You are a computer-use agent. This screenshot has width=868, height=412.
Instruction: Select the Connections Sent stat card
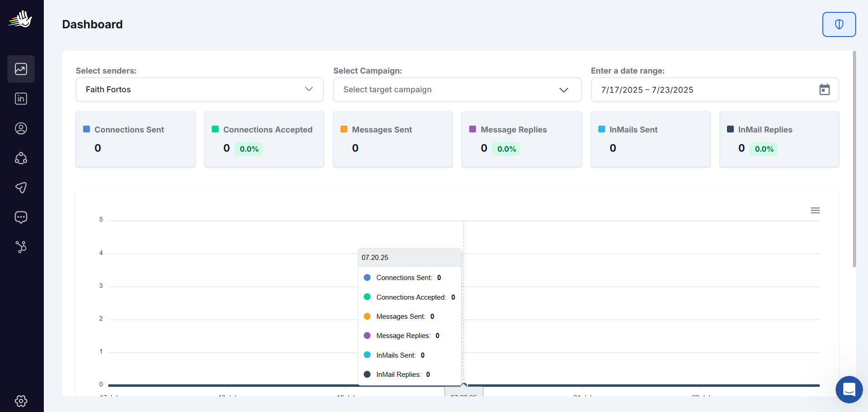tap(135, 139)
